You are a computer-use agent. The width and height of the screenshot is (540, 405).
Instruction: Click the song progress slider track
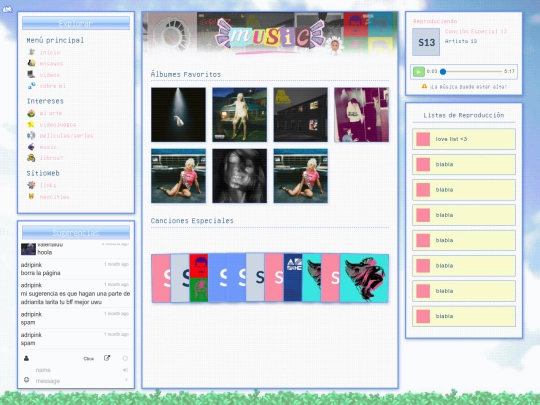pos(471,72)
